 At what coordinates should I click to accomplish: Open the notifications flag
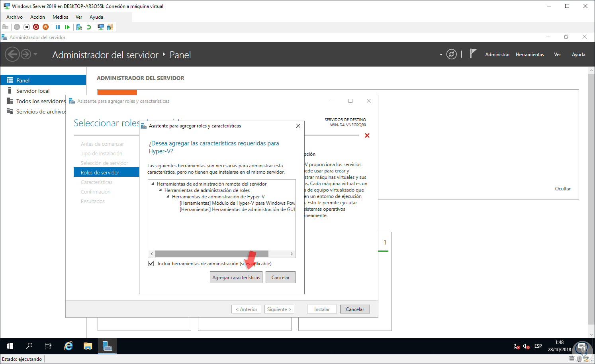pyautogui.click(x=473, y=54)
